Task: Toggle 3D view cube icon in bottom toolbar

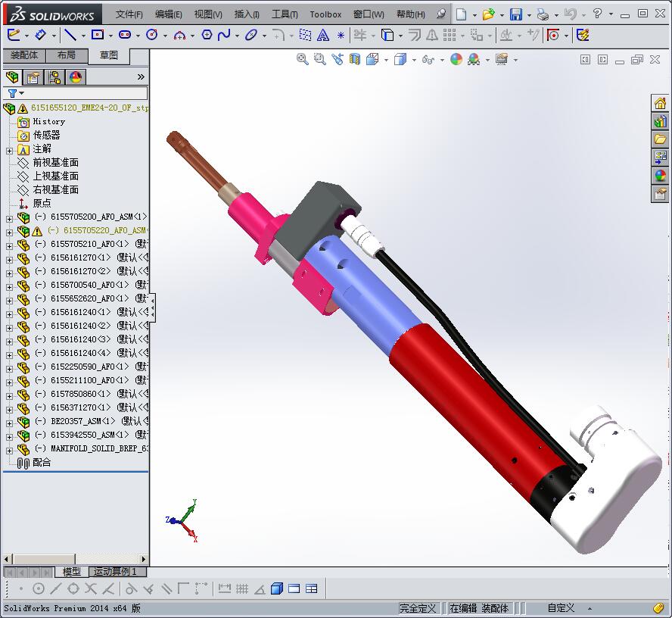Action: [x=277, y=588]
